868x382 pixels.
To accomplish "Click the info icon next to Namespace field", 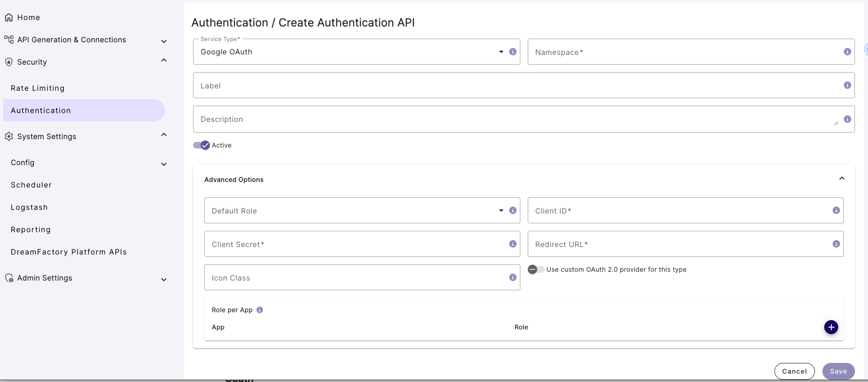I will (847, 52).
